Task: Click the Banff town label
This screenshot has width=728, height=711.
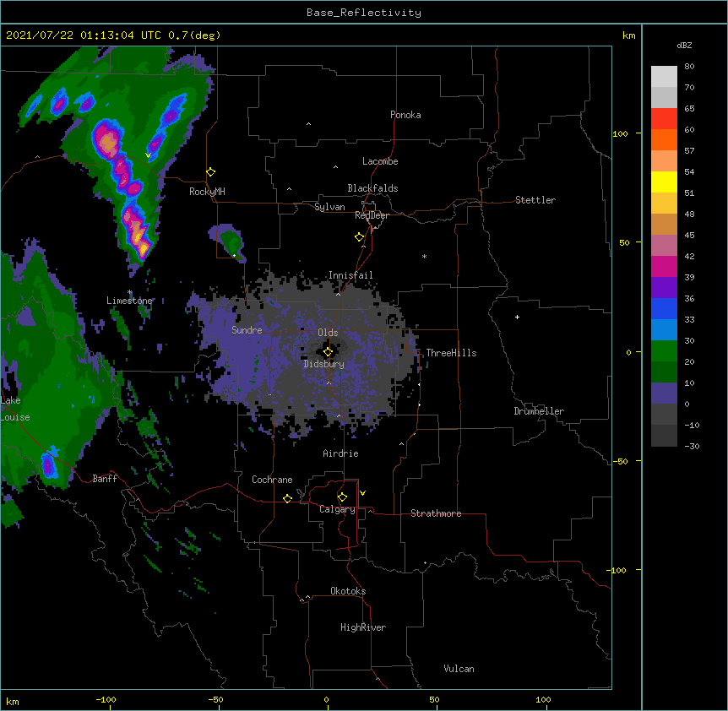Action: tap(105, 479)
